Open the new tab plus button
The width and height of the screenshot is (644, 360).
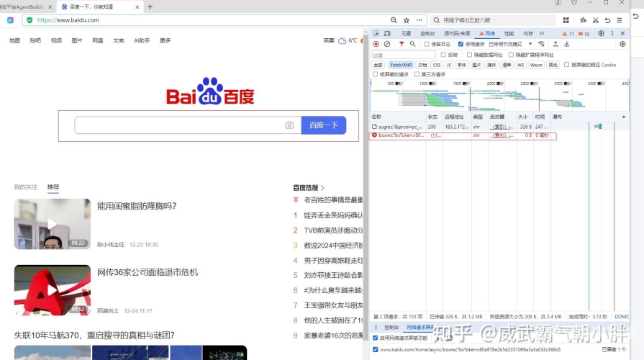click(x=150, y=6)
